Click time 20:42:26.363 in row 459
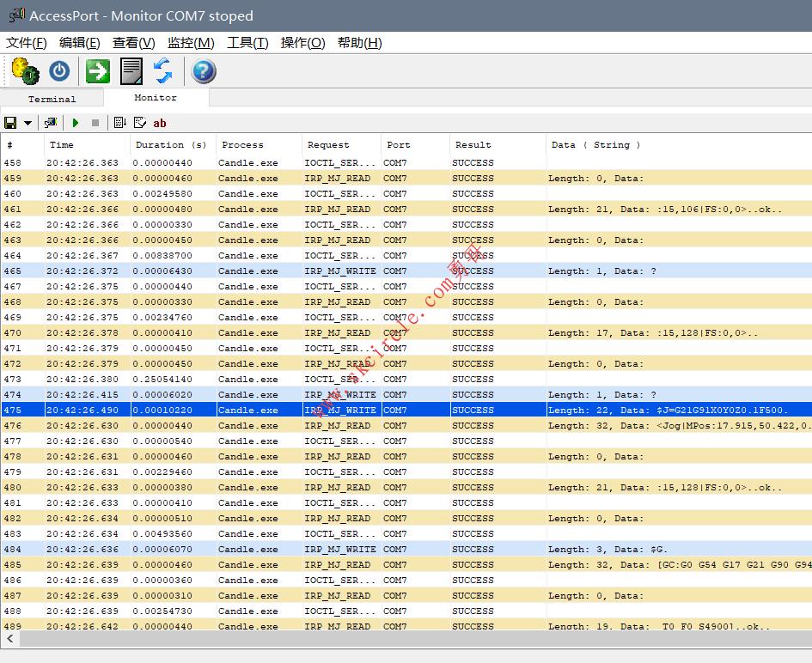The width and height of the screenshot is (812, 663). 82,178
